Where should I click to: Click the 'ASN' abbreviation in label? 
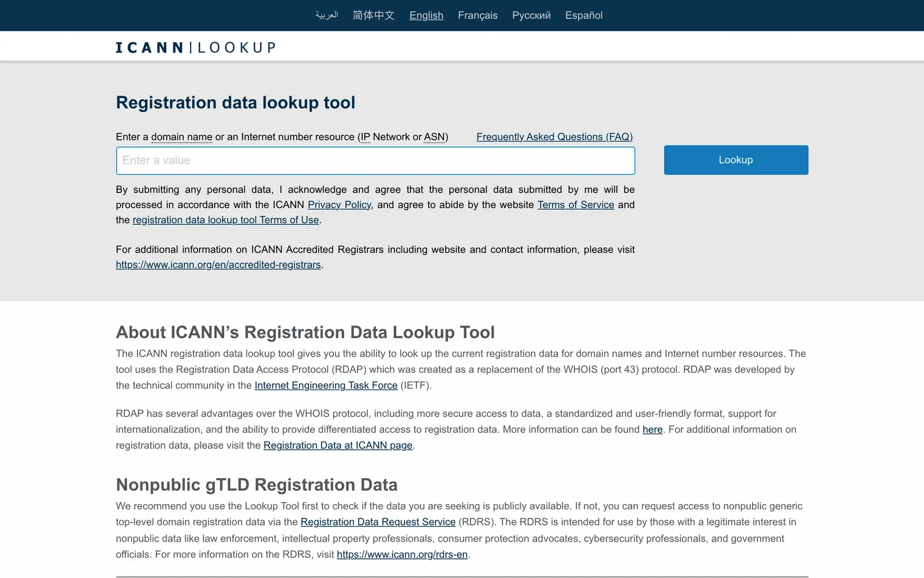434,137
